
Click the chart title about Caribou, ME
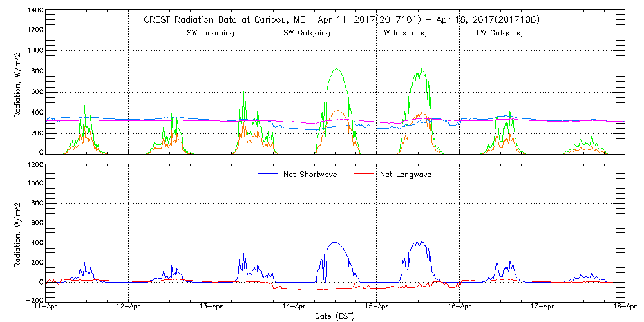(x=341, y=20)
